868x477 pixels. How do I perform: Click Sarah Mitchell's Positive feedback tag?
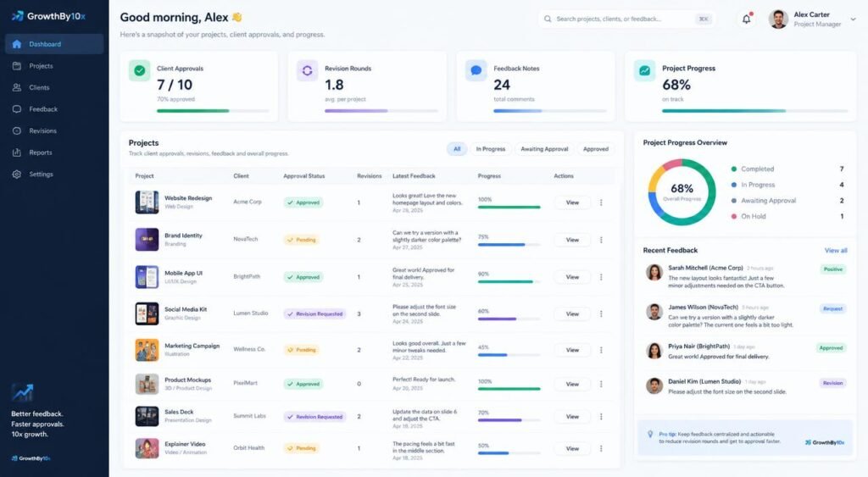tap(833, 269)
